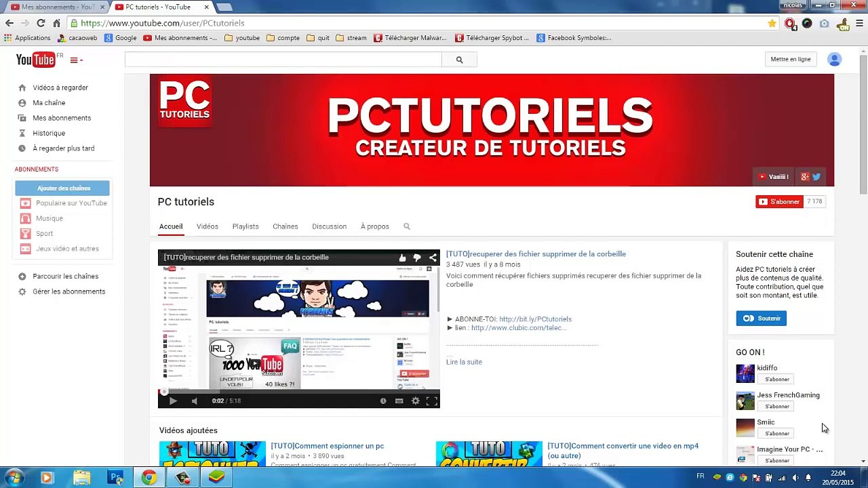Click the Mettre en ligne button
Image resolution: width=868 pixels, height=488 pixels.
[791, 60]
